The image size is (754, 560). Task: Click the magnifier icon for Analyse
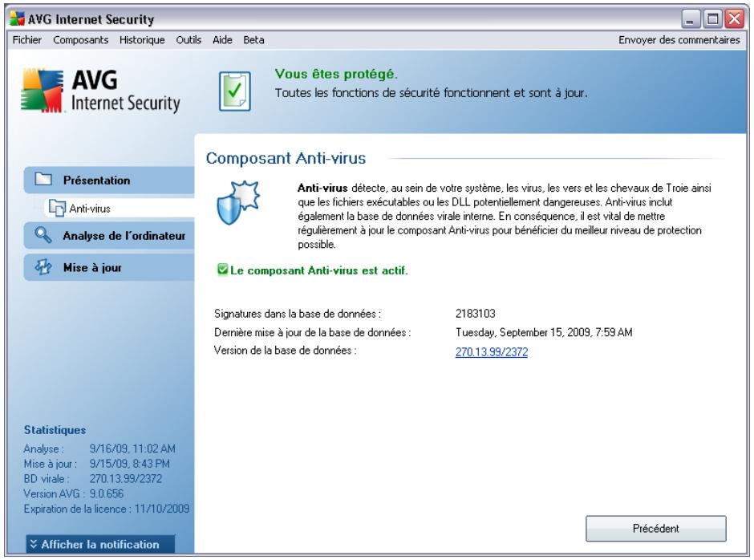pyautogui.click(x=43, y=235)
